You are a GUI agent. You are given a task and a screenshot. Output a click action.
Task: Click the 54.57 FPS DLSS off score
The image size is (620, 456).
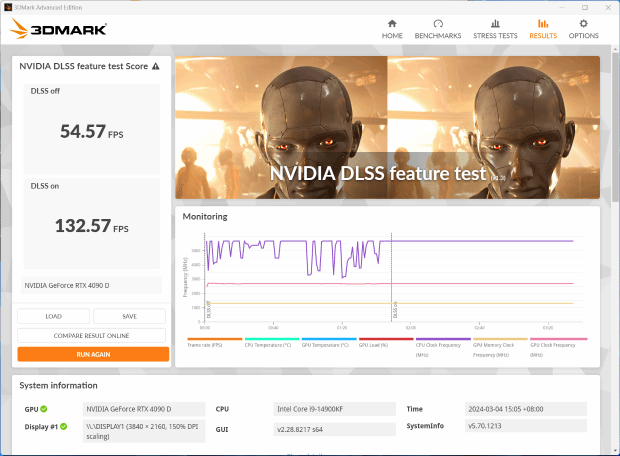[92, 131]
